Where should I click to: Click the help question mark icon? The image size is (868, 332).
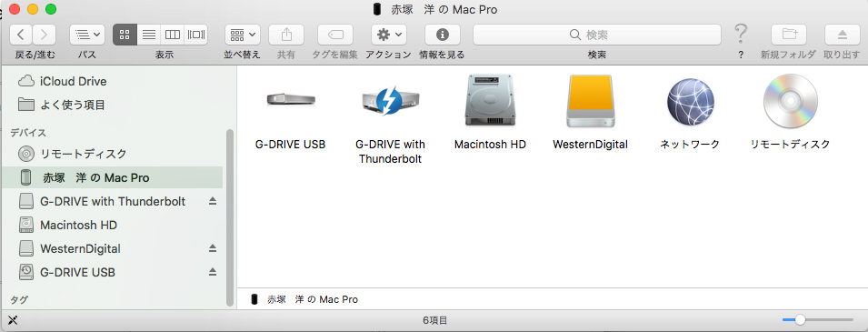click(x=741, y=35)
